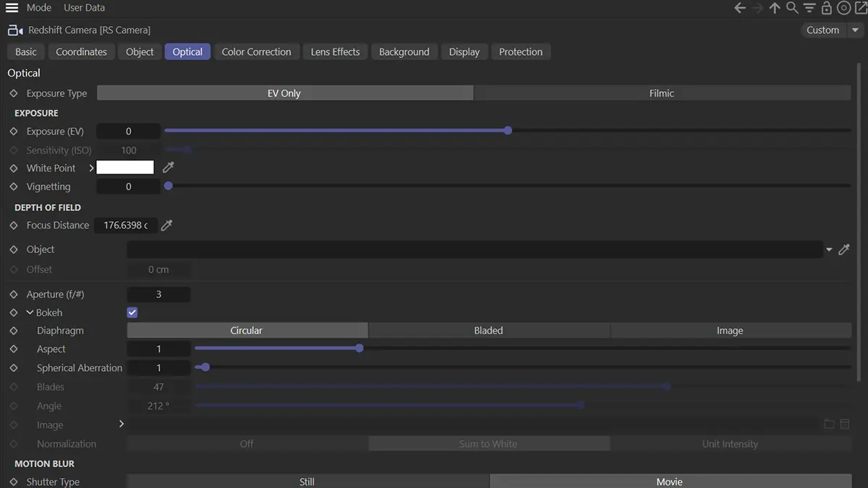Click the up arrow navigation icon
Image resolution: width=868 pixels, height=488 pixels.
(775, 8)
